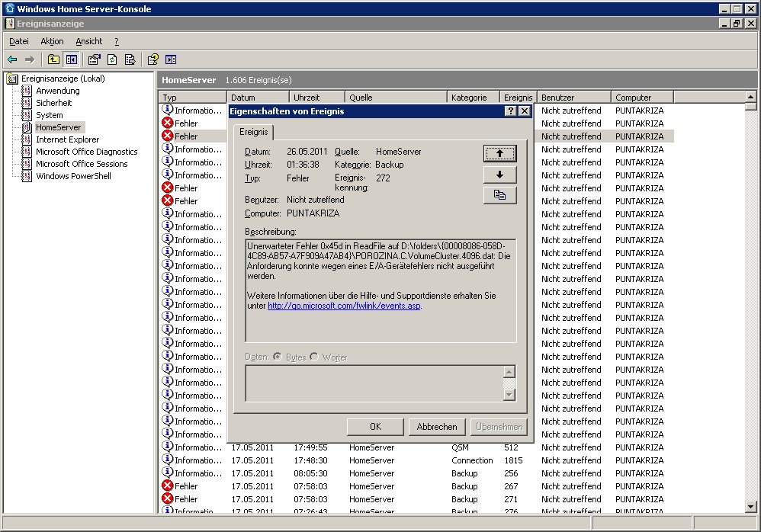Viewport: 761px width, 532px height.
Task: Open the Aktion menu
Action: coord(52,41)
